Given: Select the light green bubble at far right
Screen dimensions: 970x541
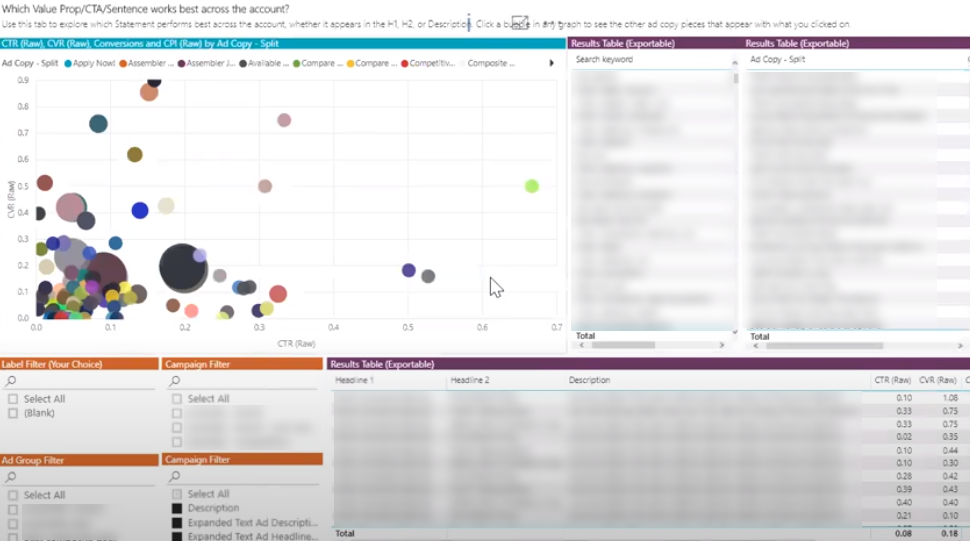Looking at the screenshot, I should (x=532, y=186).
